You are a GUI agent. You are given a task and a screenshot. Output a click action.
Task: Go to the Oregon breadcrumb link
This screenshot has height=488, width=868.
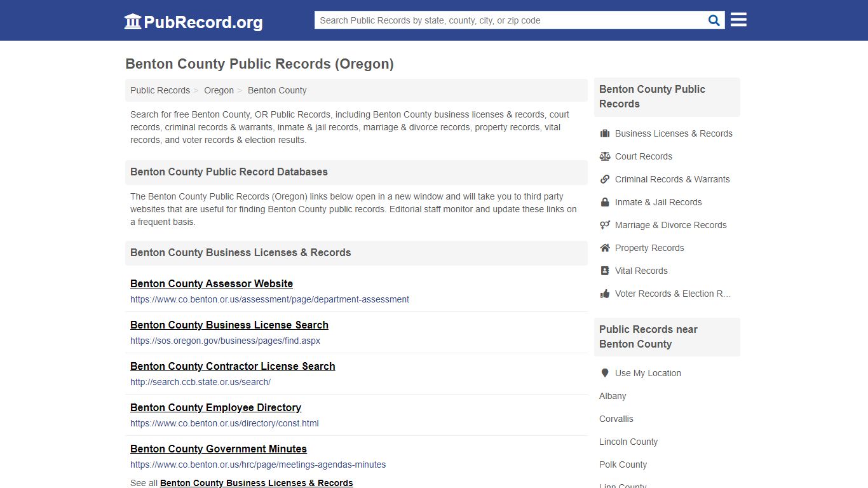click(219, 90)
